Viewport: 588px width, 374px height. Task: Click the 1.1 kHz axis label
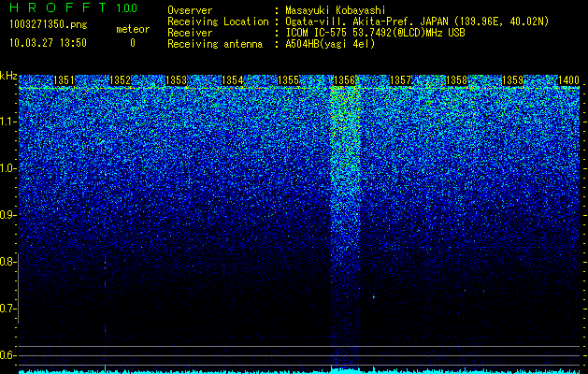pos(7,122)
